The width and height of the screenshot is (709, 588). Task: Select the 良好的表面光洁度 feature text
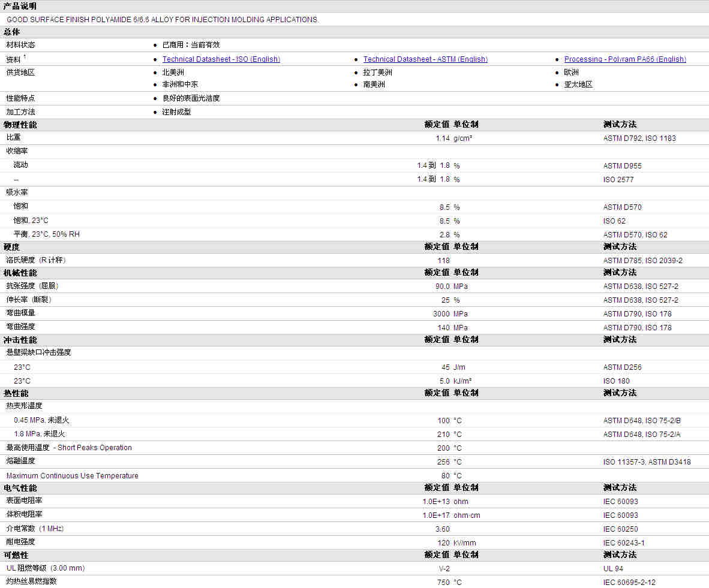[191, 98]
